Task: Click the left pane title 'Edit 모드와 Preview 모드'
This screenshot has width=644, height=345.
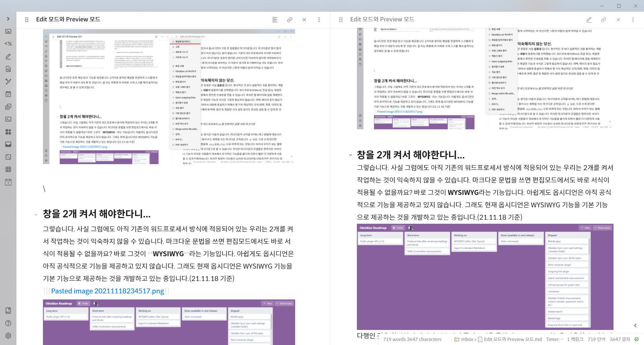Action: (x=68, y=19)
